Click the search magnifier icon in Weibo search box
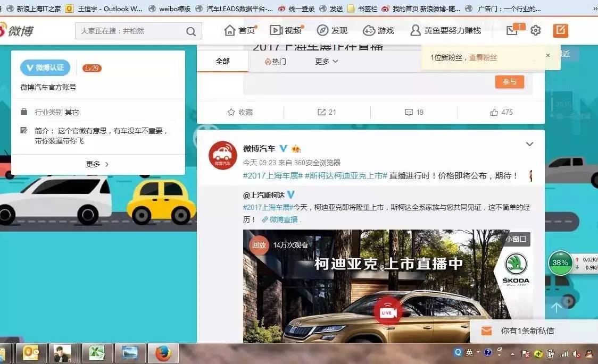 tap(191, 31)
